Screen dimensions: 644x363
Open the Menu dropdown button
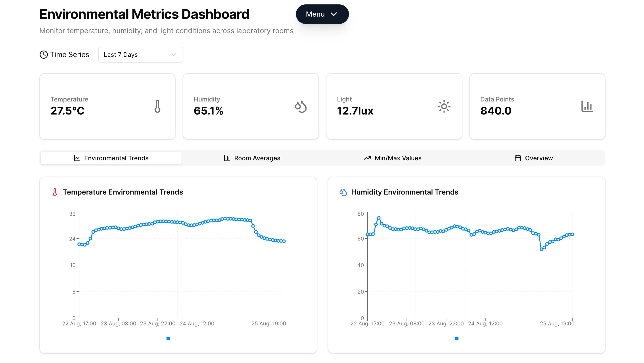pyautogui.click(x=322, y=14)
